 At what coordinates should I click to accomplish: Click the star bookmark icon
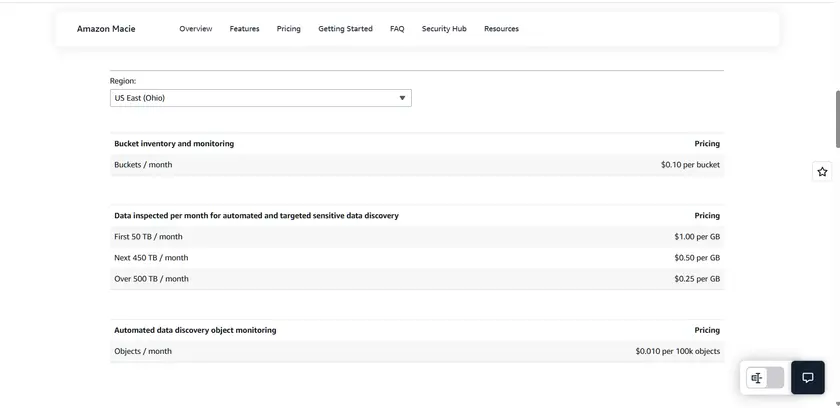[x=822, y=172]
